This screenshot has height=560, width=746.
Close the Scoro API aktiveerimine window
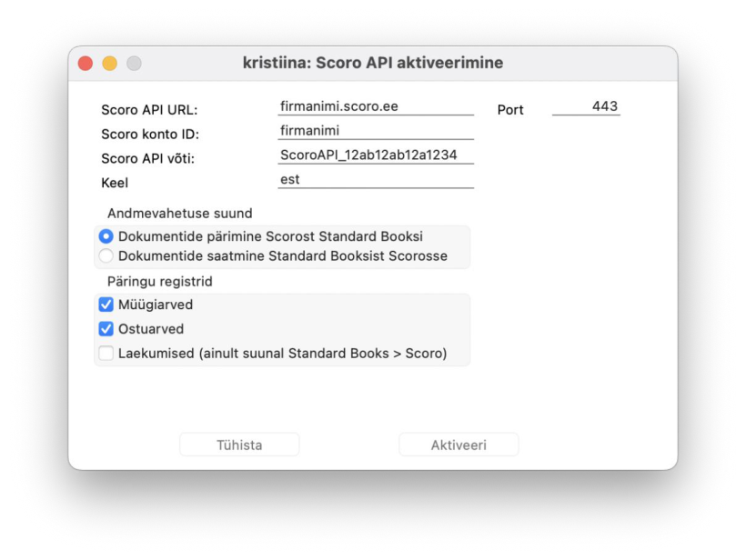tap(86, 64)
